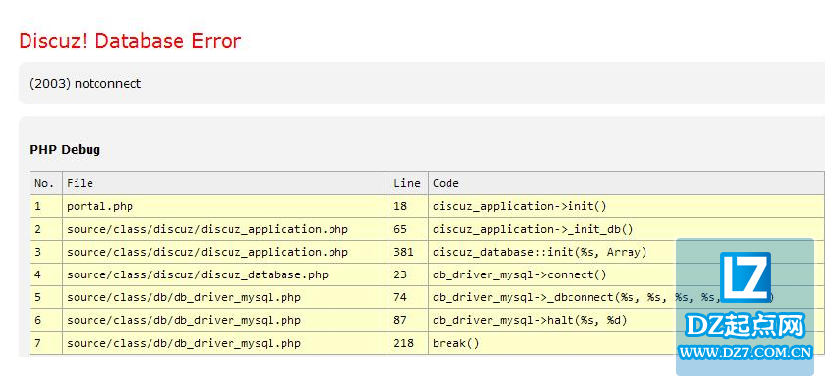Click the "Line" column header
825x388 pixels.
click(408, 183)
